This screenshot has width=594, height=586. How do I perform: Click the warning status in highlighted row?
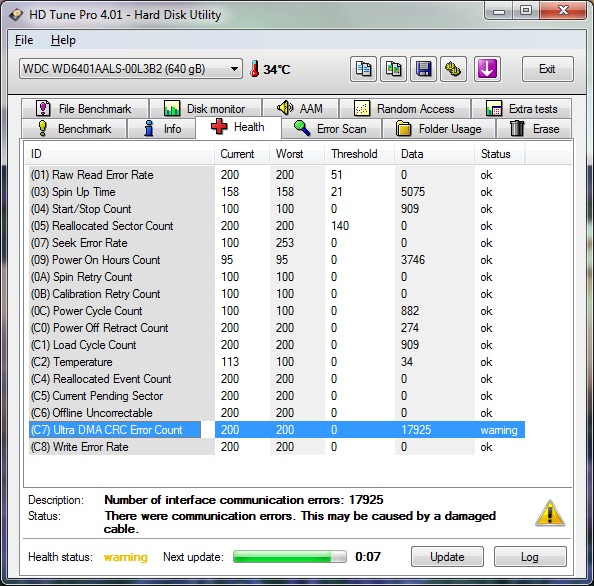(499, 430)
